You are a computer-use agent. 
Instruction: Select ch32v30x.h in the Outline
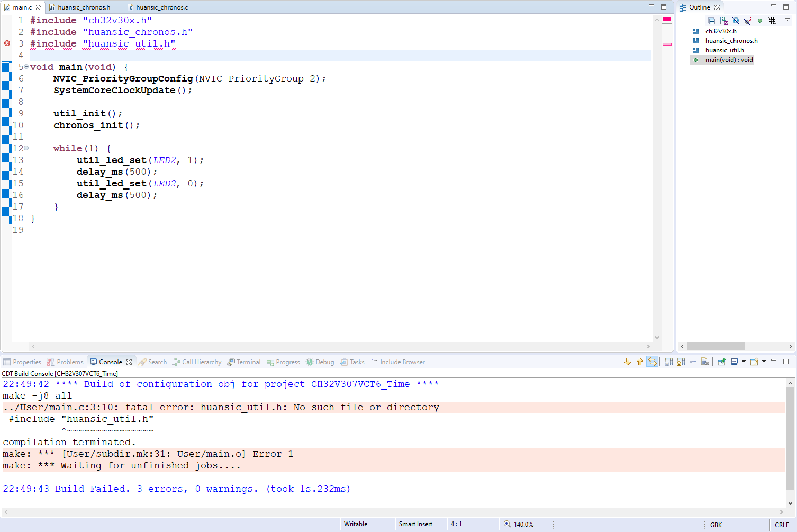(721, 31)
